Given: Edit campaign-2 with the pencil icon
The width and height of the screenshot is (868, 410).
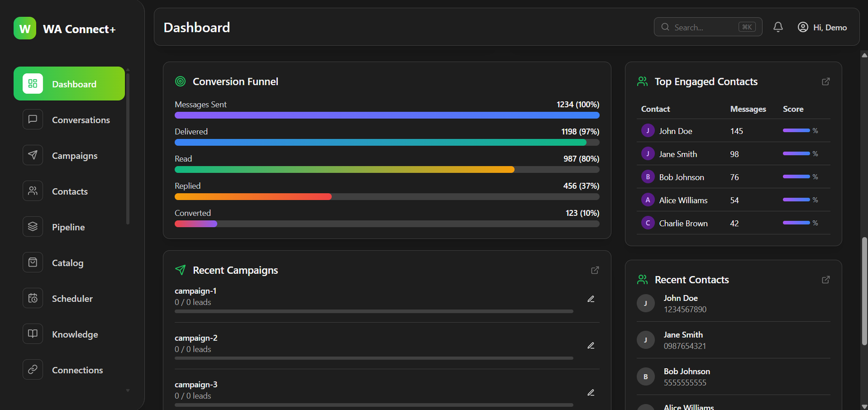Looking at the screenshot, I should point(591,345).
